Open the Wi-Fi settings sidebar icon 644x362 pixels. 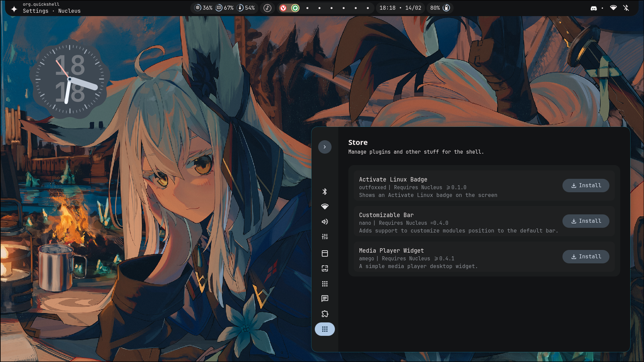(325, 206)
